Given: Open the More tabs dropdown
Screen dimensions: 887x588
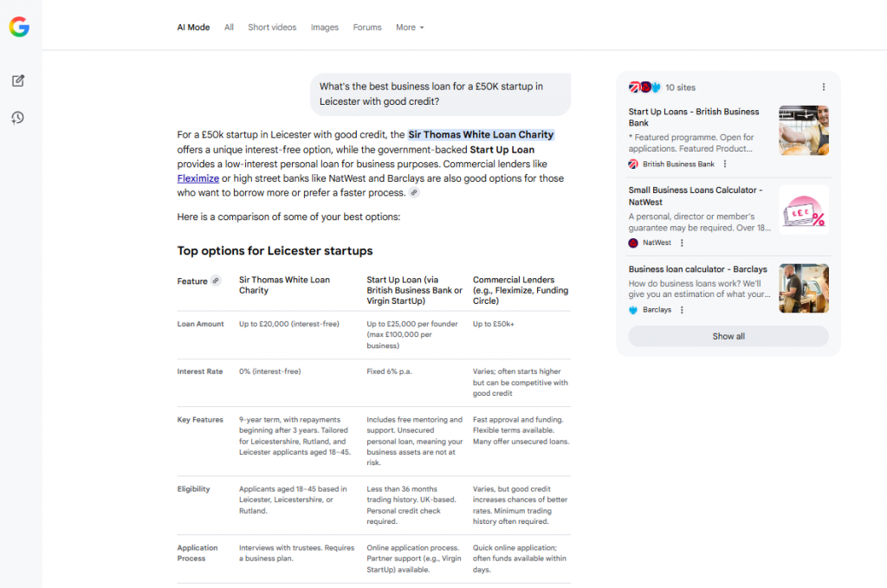Looking at the screenshot, I should 409,27.
